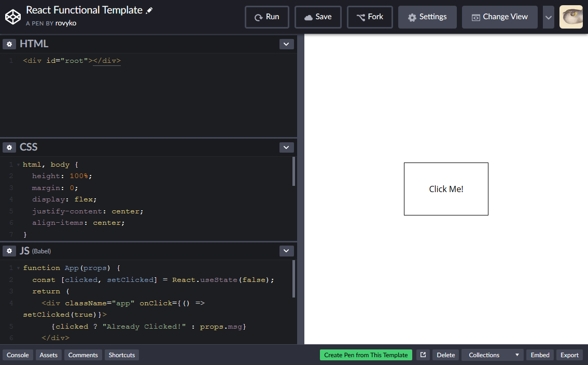Click the 'align-items: center;' line
Image resolution: width=588 pixels, height=365 pixels.
(x=78, y=223)
